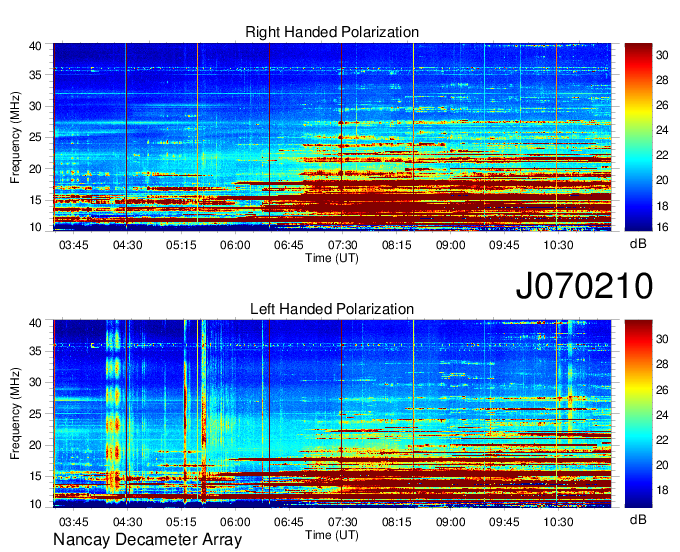Click 35 MHz frequency tick on left-handed plot

(x=36, y=351)
